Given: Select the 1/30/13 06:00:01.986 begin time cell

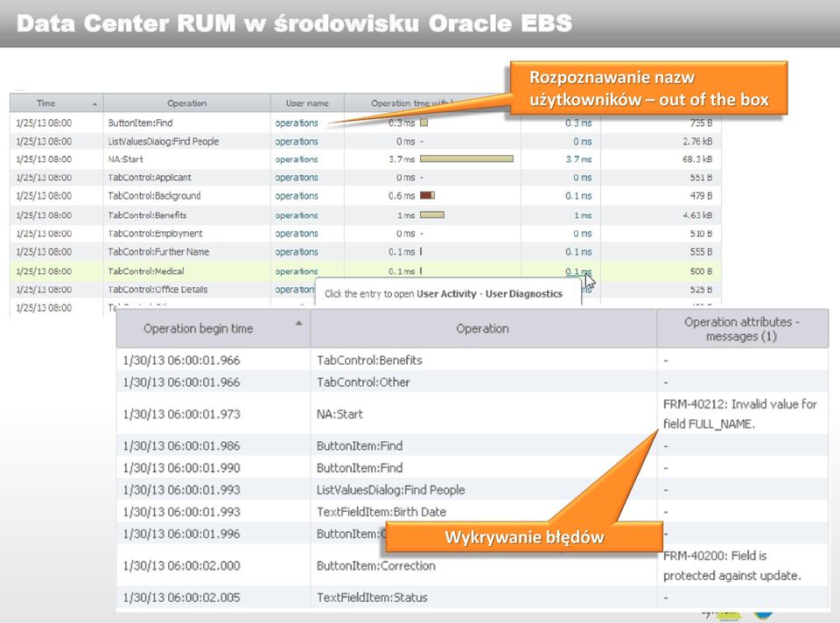Looking at the screenshot, I should (x=182, y=445).
